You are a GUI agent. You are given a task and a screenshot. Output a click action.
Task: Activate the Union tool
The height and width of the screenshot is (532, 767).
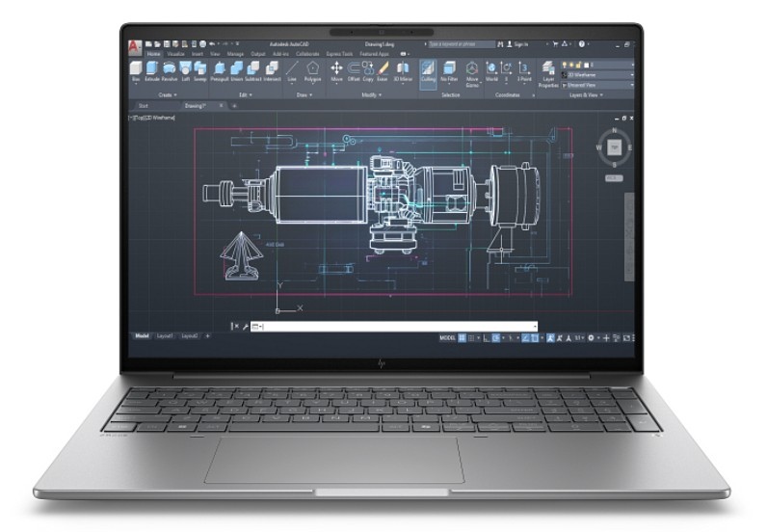(236, 70)
